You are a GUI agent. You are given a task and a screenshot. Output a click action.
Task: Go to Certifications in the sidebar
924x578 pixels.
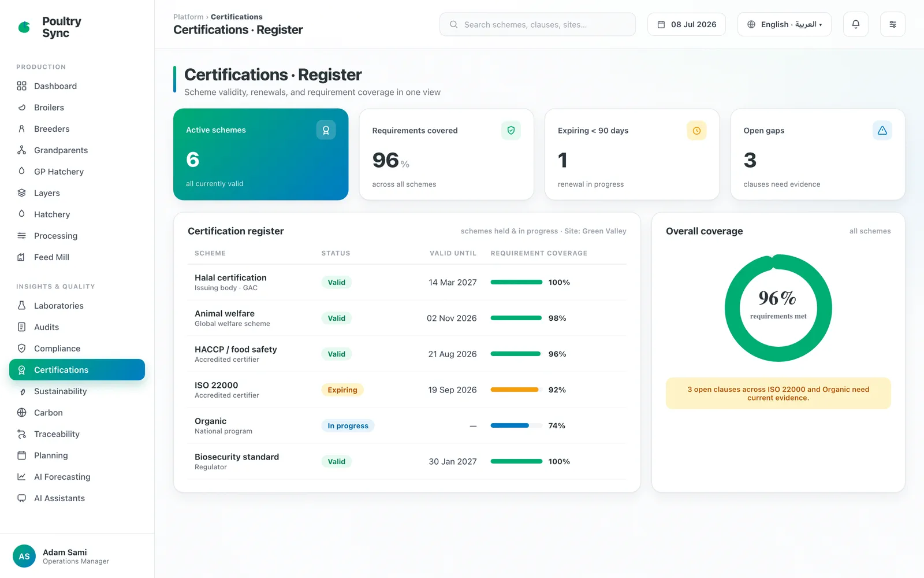pos(77,370)
